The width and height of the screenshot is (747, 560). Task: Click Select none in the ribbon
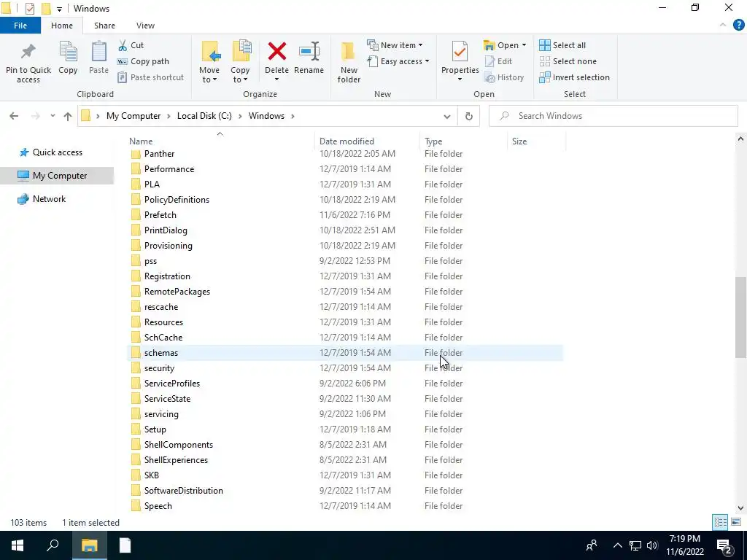[568, 61]
